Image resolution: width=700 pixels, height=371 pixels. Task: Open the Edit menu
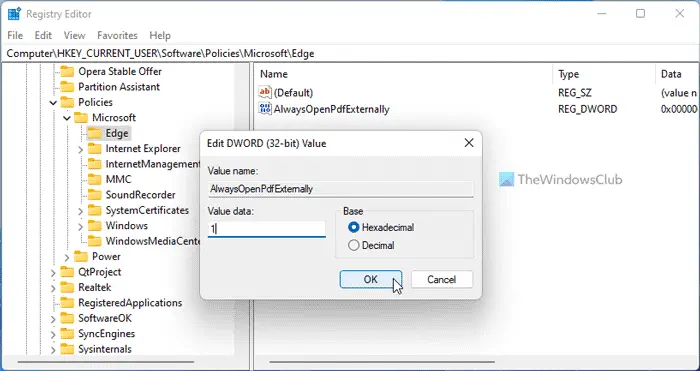43,35
